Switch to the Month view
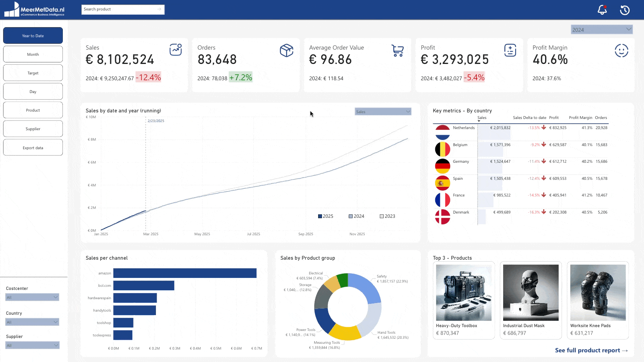Screen dimensions: 644x362 [33, 54]
